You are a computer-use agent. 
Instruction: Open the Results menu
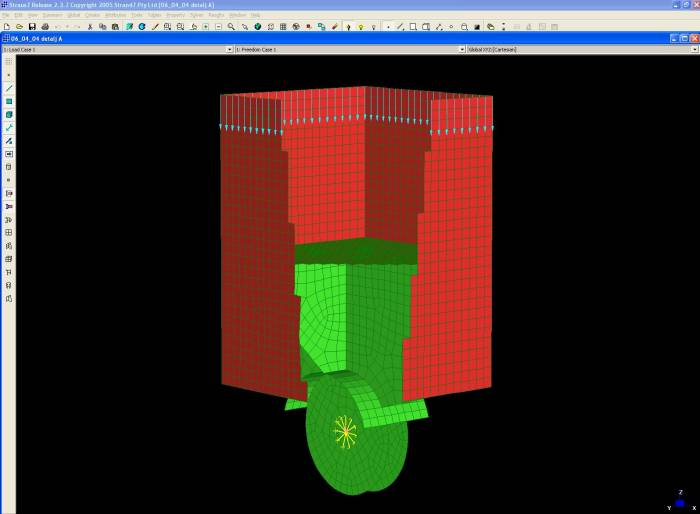(216, 15)
